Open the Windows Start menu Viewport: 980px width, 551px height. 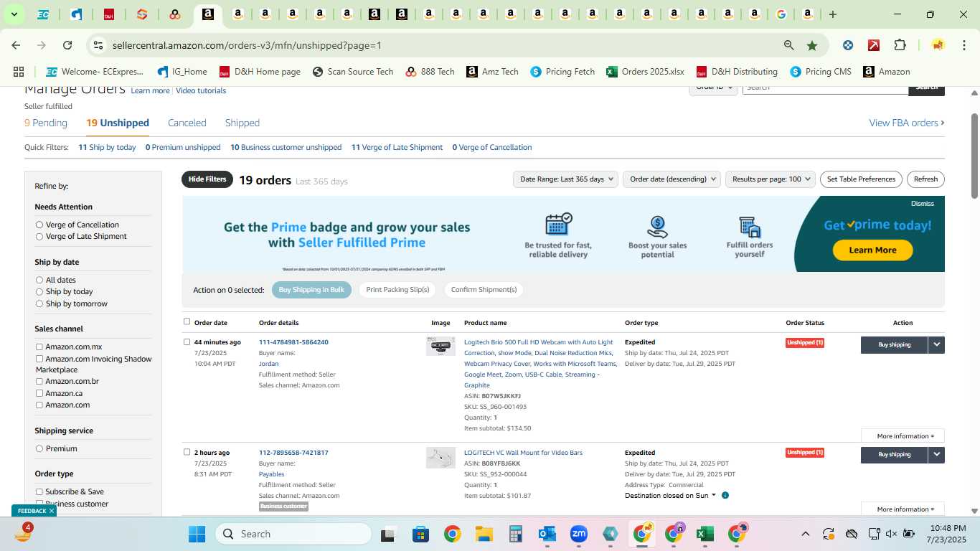[197, 534]
